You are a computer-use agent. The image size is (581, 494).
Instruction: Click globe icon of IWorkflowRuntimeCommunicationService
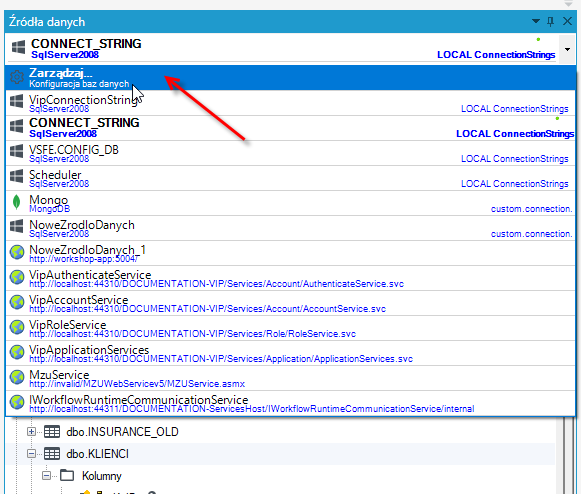17,402
